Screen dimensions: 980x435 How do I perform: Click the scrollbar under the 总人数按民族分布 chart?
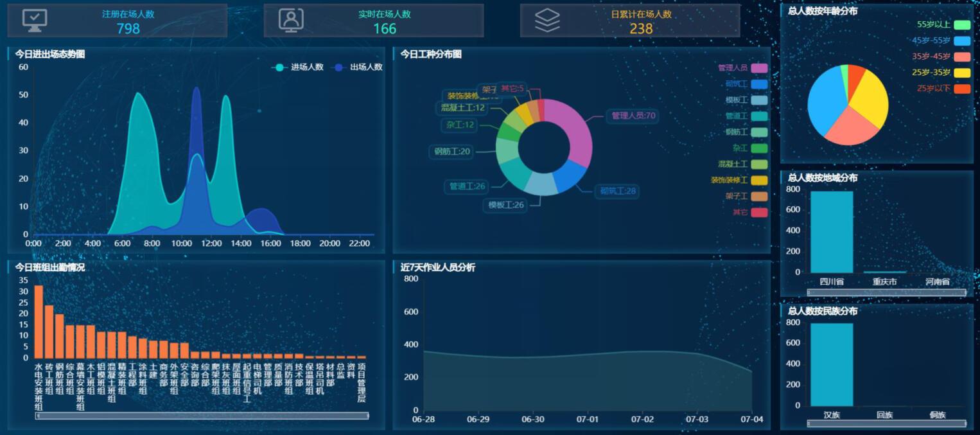[x=886, y=423]
